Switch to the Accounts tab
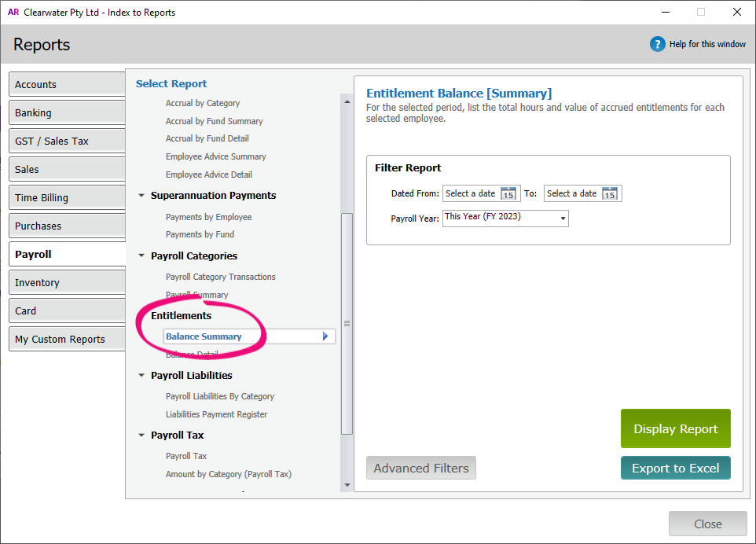Image resolution: width=756 pixels, height=544 pixels. (67, 84)
